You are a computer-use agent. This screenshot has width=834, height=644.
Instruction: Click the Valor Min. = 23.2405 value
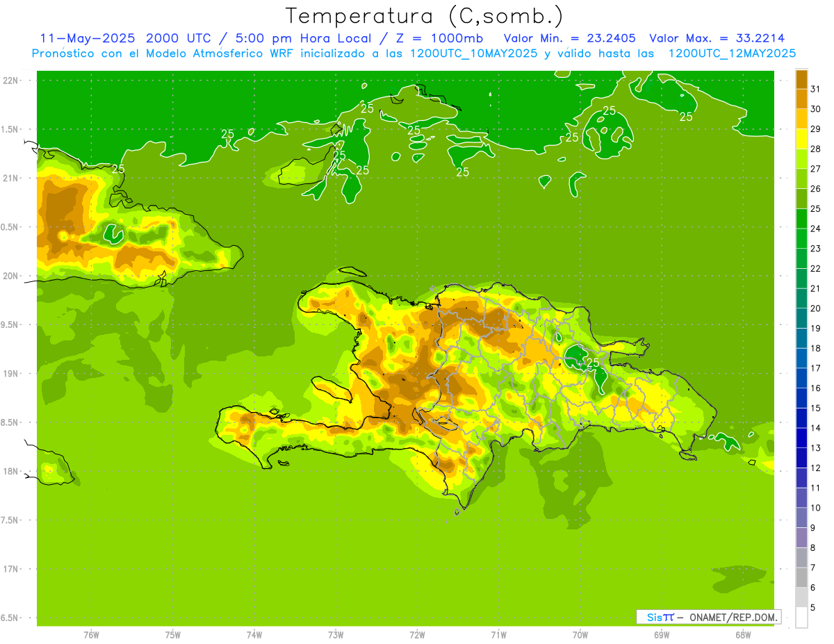570,38
